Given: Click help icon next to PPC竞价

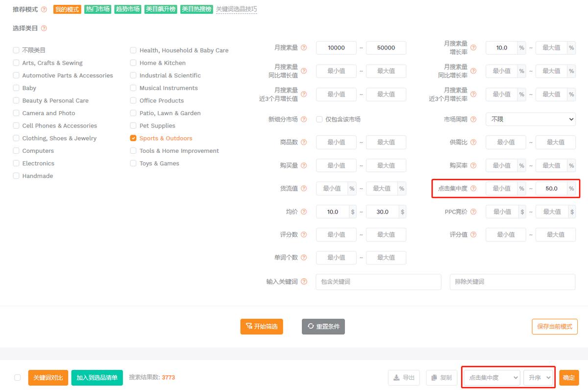Looking at the screenshot, I should pyautogui.click(x=473, y=212).
